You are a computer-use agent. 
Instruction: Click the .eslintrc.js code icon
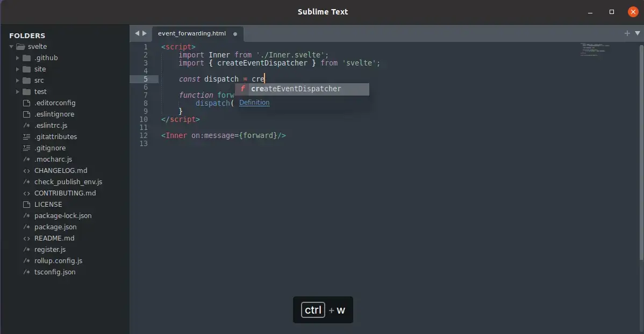27,126
